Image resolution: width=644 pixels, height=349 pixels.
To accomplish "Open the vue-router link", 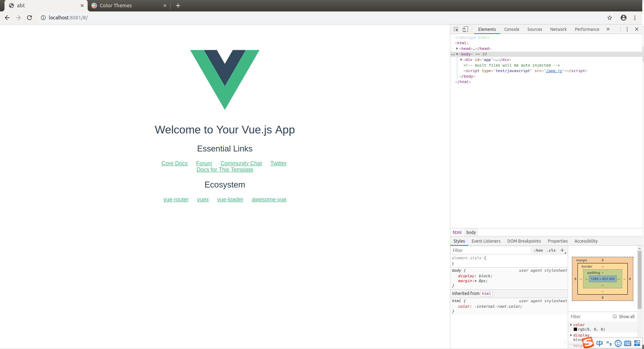I will [176, 199].
